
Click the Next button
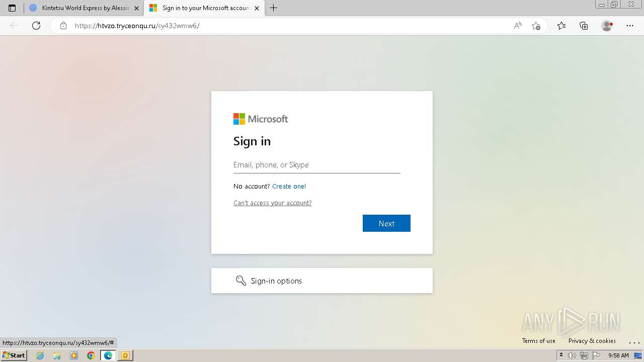[386, 223]
